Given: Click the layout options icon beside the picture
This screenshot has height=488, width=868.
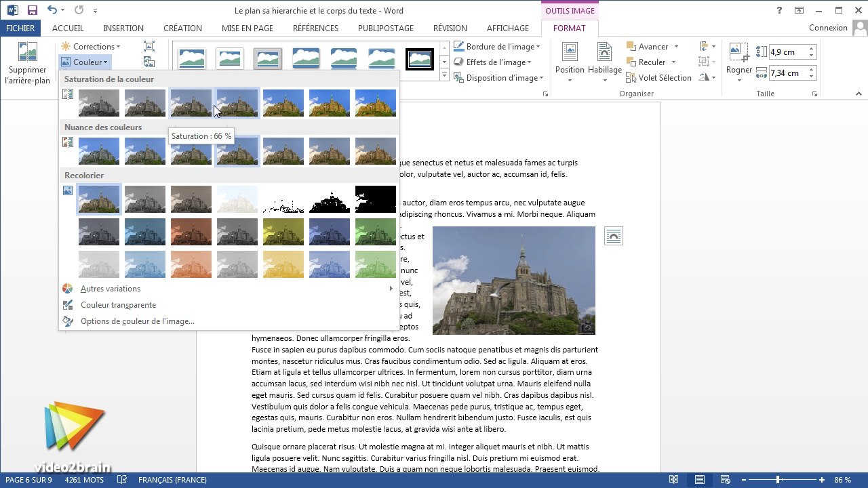Looking at the screenshot, I should pyautogui.click(x=613, y=236).
